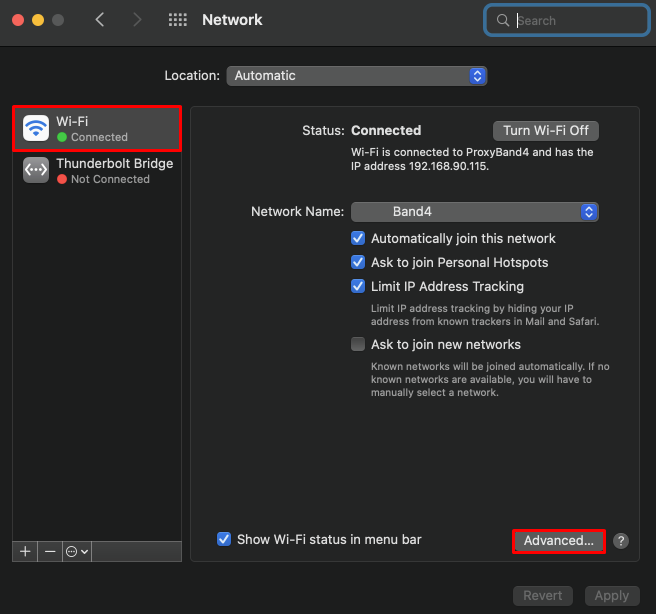The image size is (656, 614).
Task: Click the 'Not Connected' status under Thunderbolt Bridge
Action: 110,179
